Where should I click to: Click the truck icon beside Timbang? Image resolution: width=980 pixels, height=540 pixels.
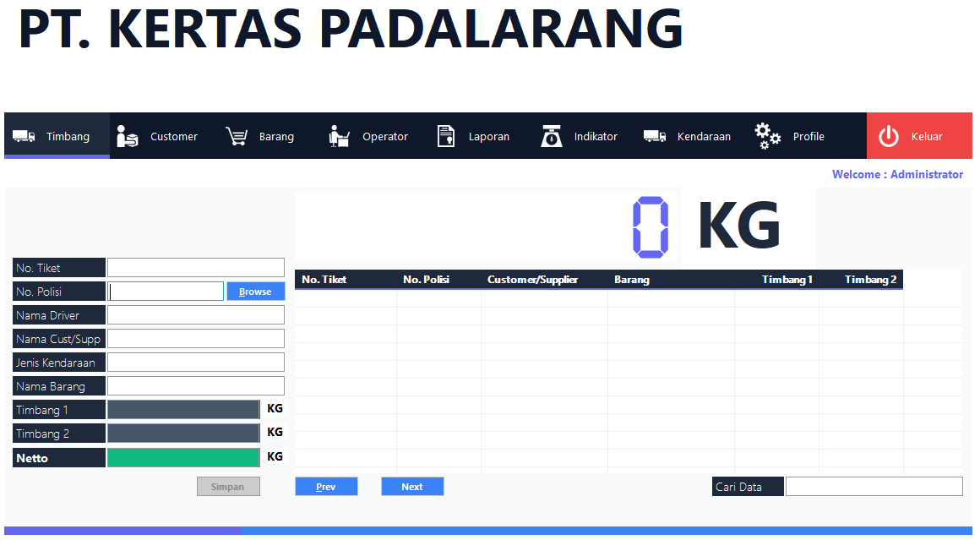[x=24, y=136]
